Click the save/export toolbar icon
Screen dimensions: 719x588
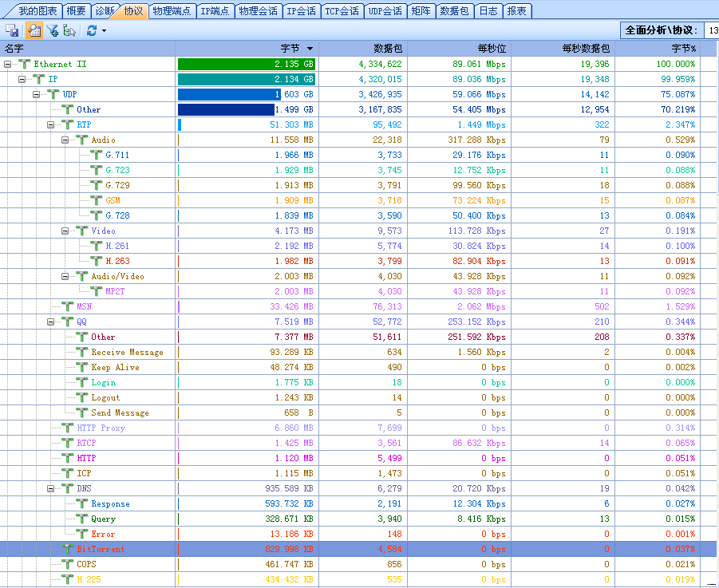coord(12,30)
